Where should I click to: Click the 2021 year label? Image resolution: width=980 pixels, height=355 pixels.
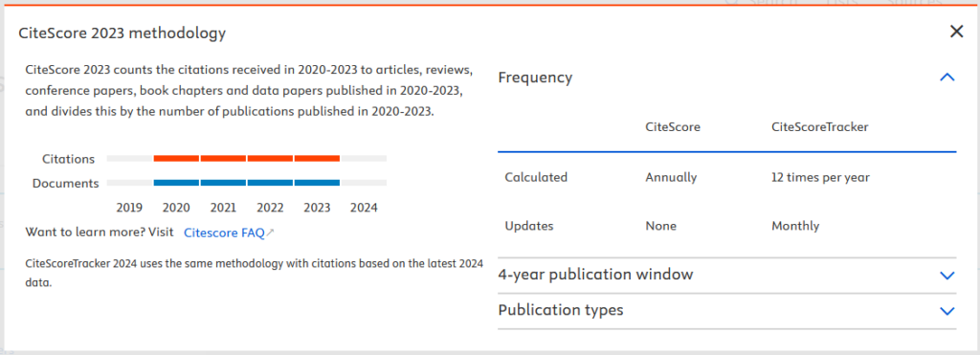click(223, 208)
